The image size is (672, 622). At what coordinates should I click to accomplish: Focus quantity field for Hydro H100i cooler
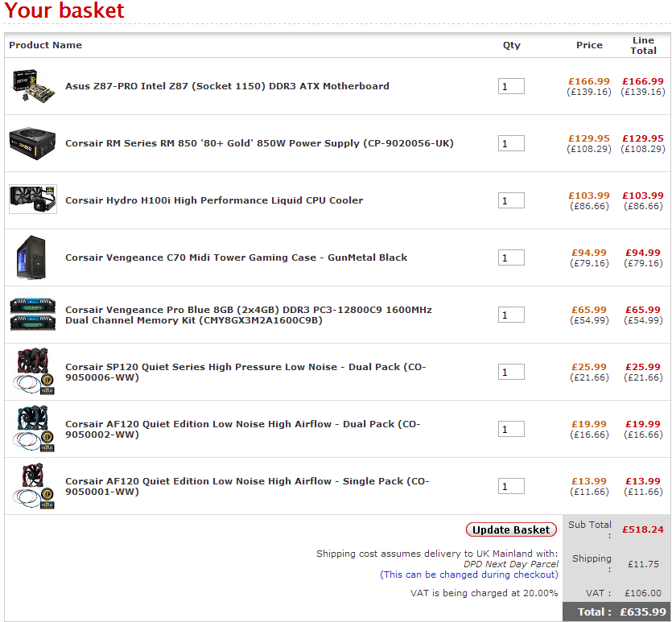pyautogui.click(x=511, y=200)
